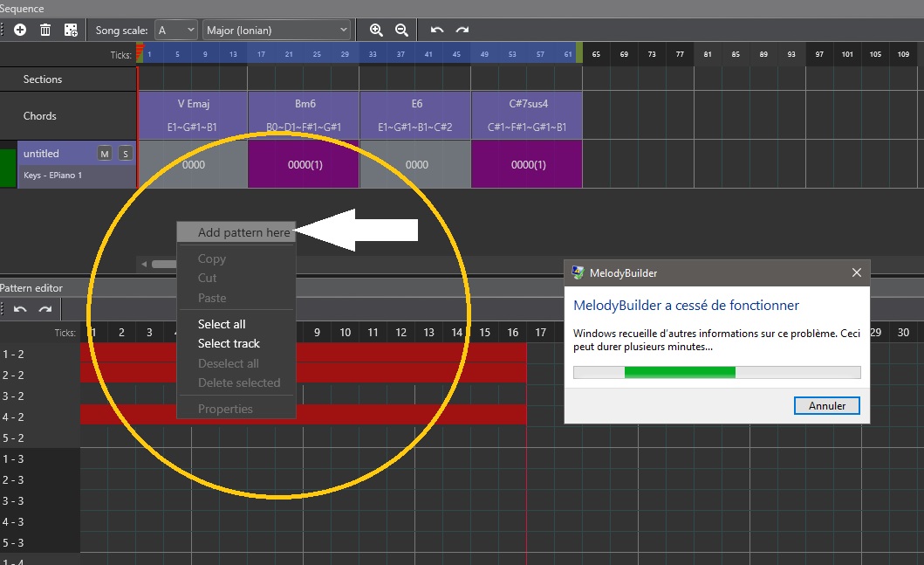Viewport: 924px width, 565px height.
Task: Click the dice random generate icon
Action: click(x=71, y=30)
